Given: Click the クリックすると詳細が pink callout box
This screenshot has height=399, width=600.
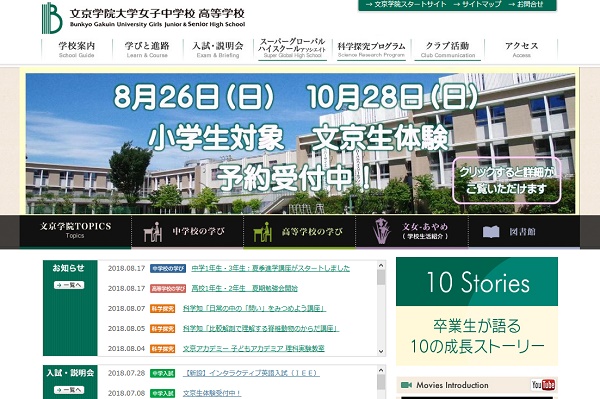Looking at the screenshot, I should pyautogui.click(x=507, y=180).
